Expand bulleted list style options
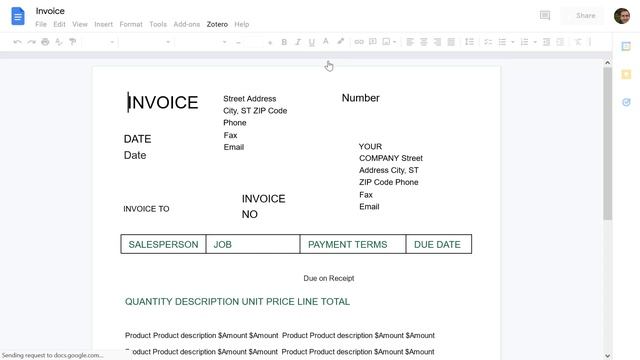 [513, 42]
